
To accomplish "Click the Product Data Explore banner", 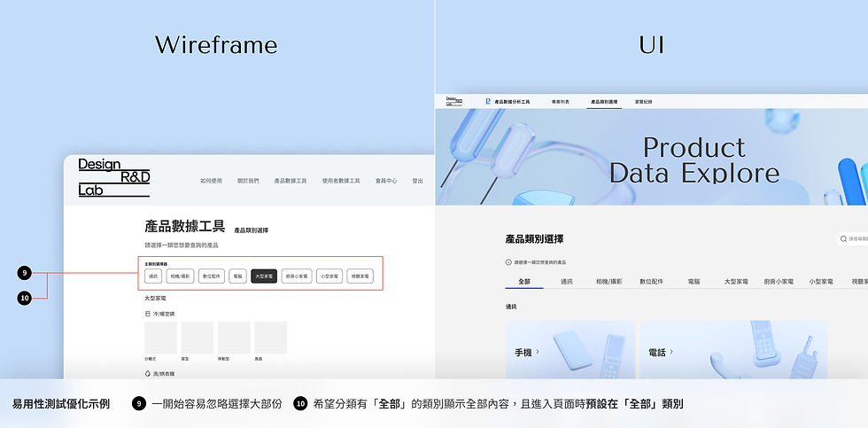I will tap(652, 157).
